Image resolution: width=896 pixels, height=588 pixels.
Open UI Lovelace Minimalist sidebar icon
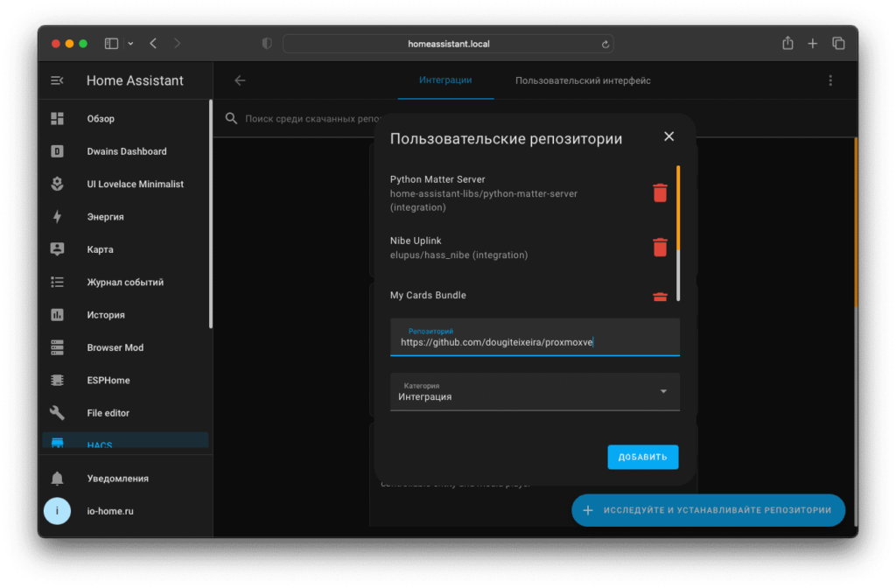pos(57,184)
